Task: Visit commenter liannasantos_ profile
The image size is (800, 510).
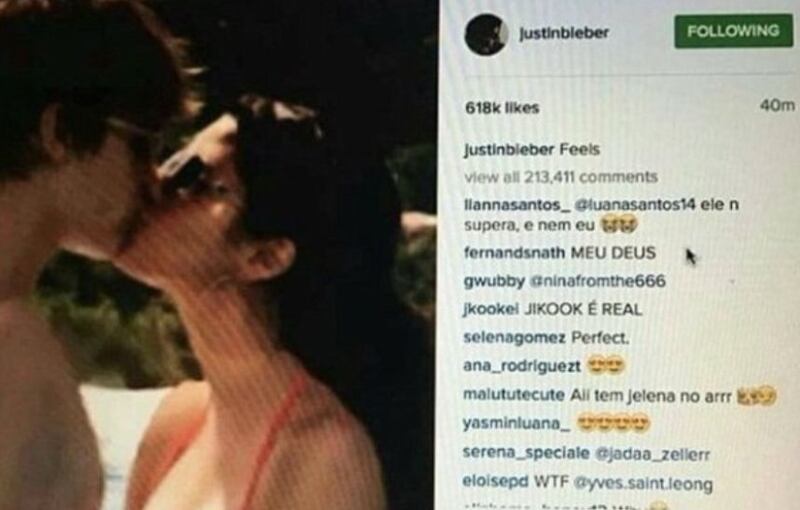Action: (x=516, y=205)
